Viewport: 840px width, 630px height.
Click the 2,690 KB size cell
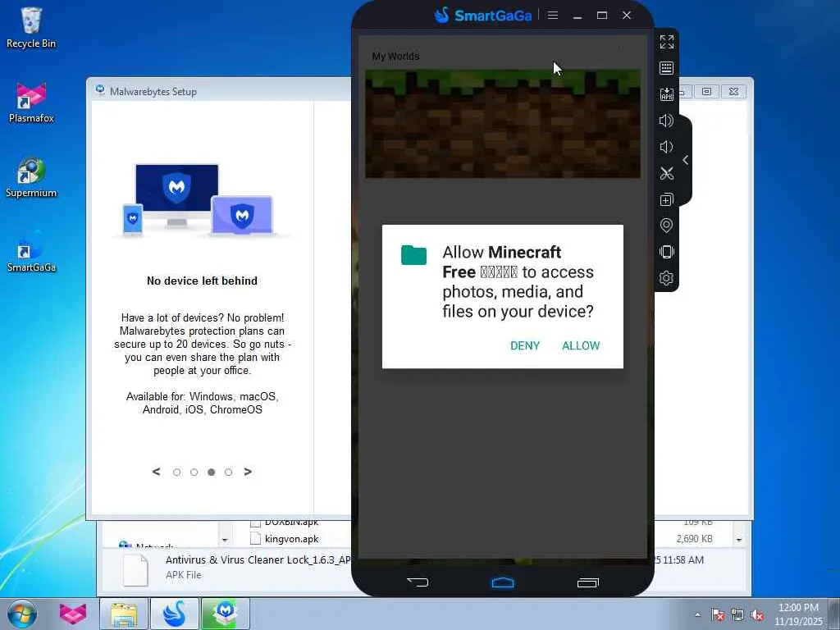(x=694, y=539)
